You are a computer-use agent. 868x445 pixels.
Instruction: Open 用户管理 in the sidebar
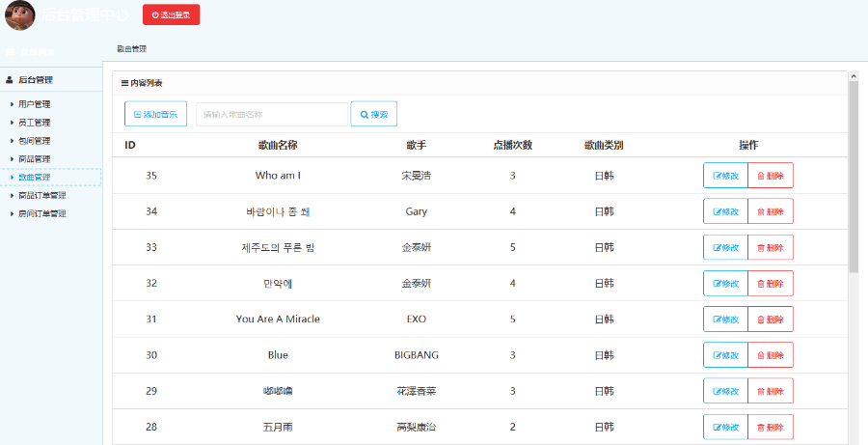pos(35,104)
